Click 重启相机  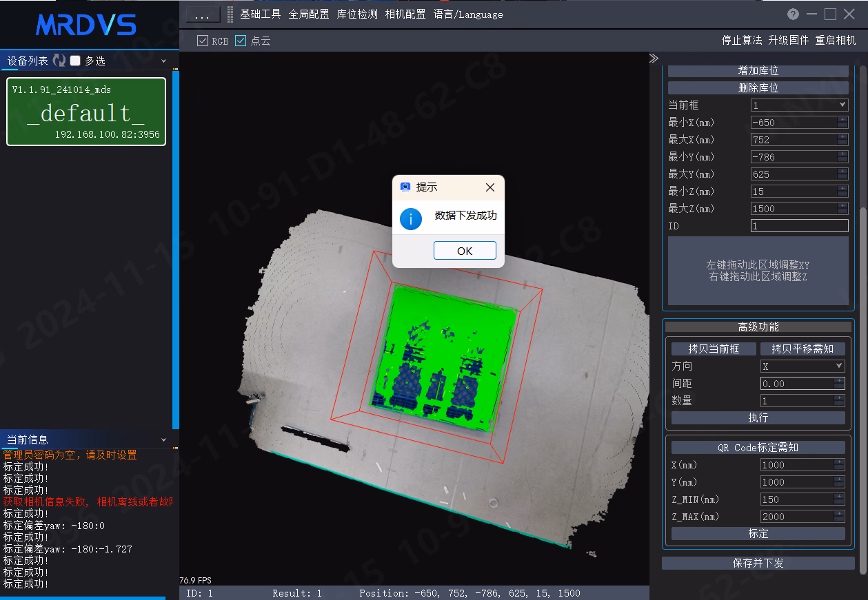pos(836,40)
